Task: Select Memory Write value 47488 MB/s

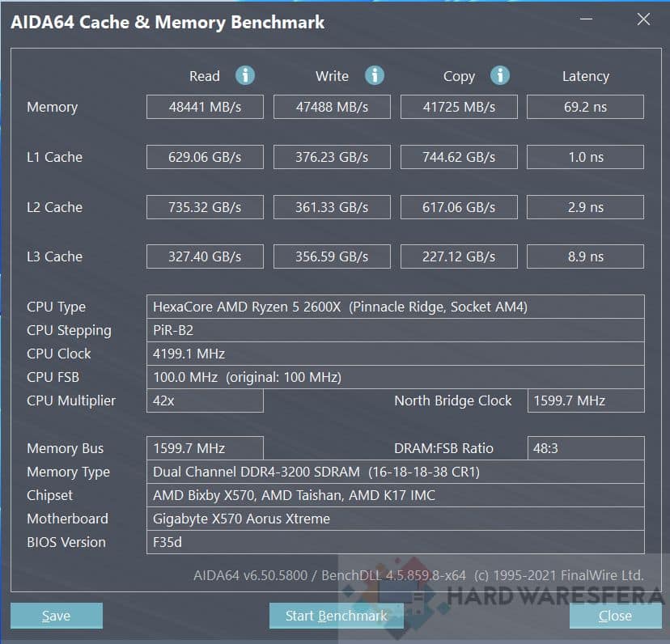Action: pos(332,107)
